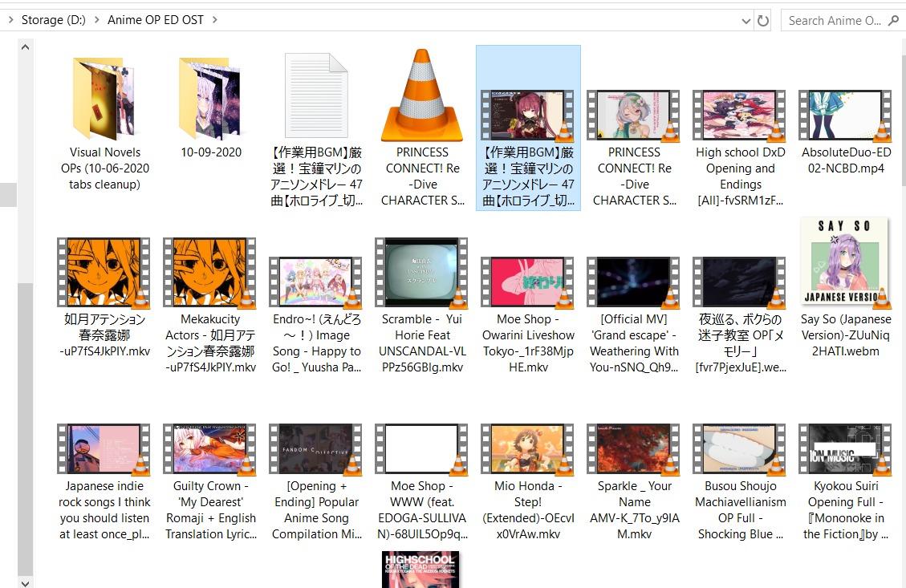The image size is (906, 588).
Task: Select Moe Shop - Owarini Liveshow thumbnail
Action: click(x=528, y=282)
